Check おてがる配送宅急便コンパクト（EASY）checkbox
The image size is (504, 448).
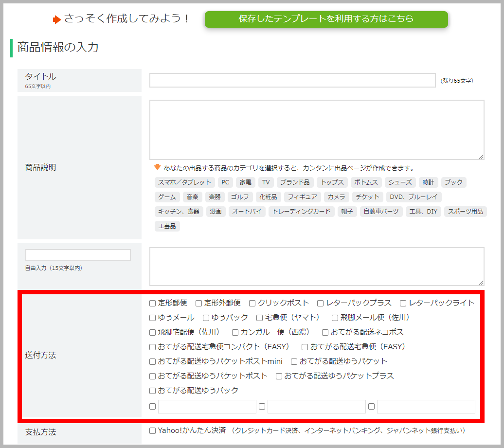153,347
